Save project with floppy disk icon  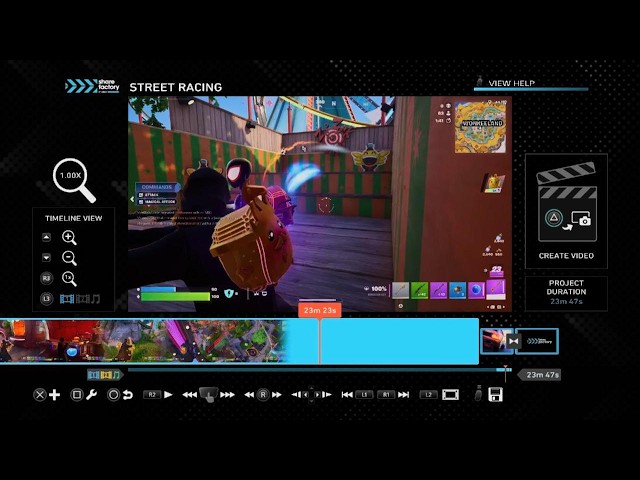495,395
